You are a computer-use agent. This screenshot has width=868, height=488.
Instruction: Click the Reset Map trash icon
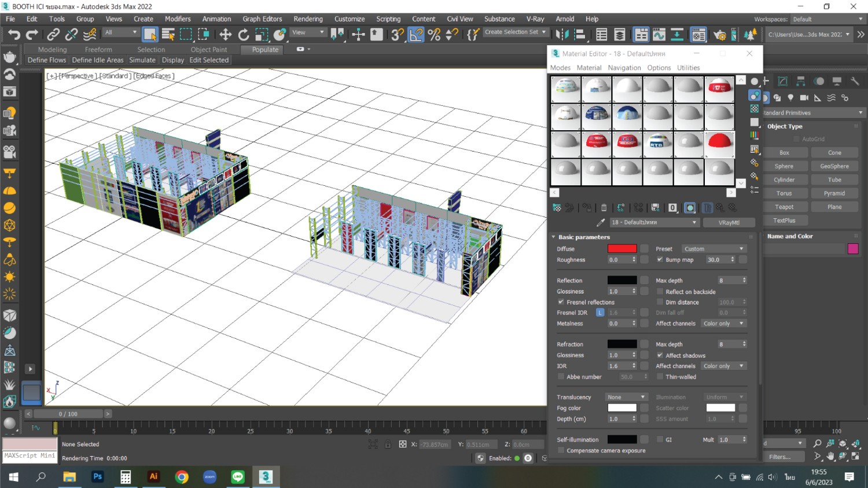tap(604, 207)
